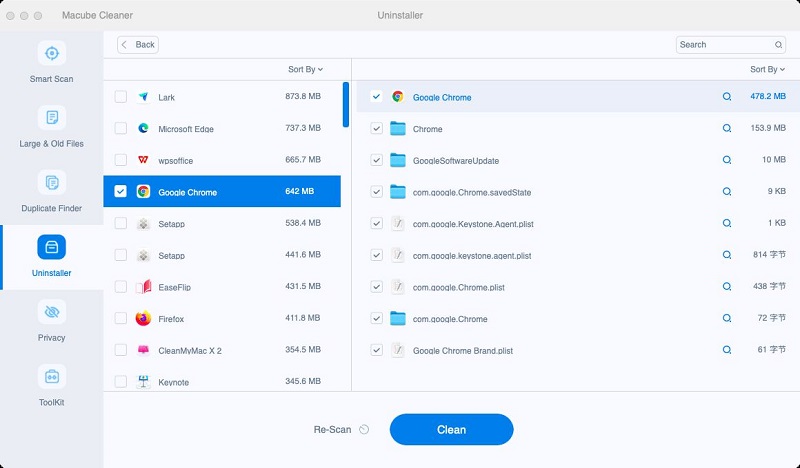
Task: Select the CleanMyMac X 2 row name
Action: coord(190,351)
